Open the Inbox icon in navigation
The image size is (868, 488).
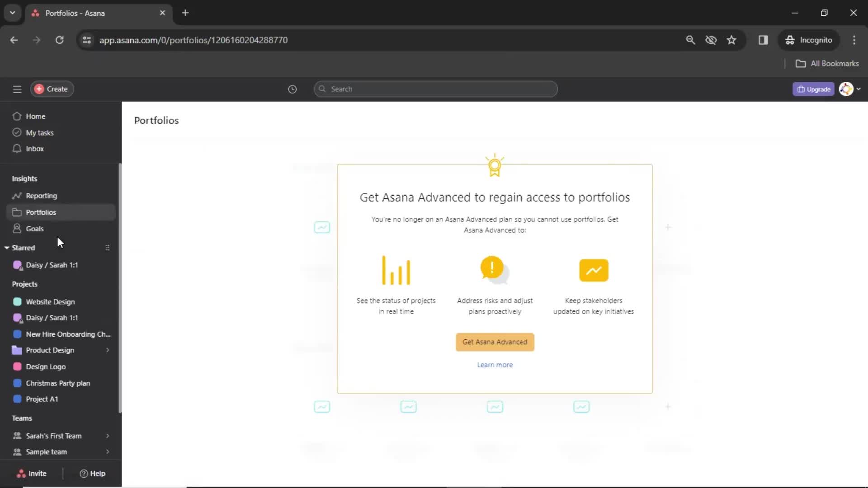(x=17, y=149)
